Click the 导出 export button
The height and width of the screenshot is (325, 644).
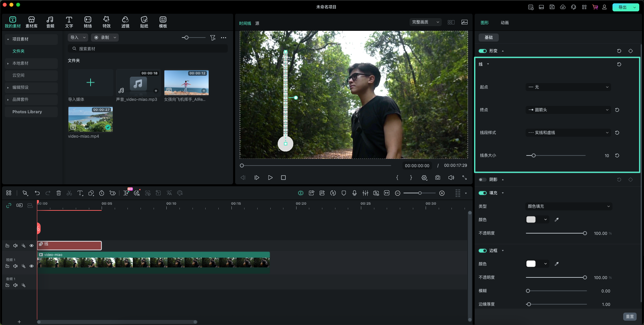tap(623, 7)
